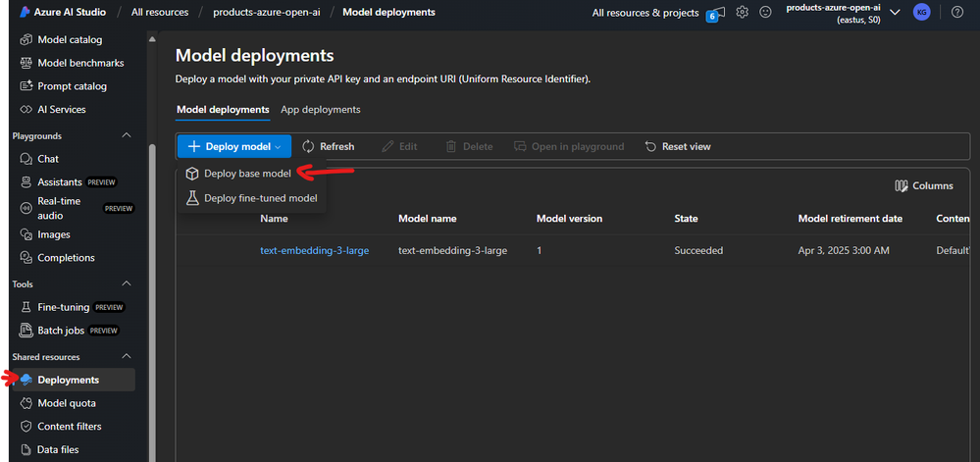Open text-embedding-3-large deployment link

tap(314, 251)
